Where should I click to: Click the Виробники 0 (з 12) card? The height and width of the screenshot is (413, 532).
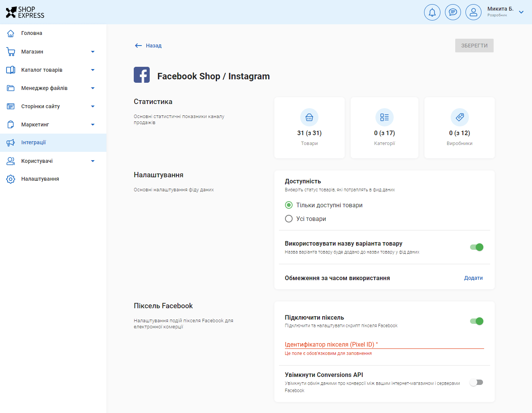(459, 128)
